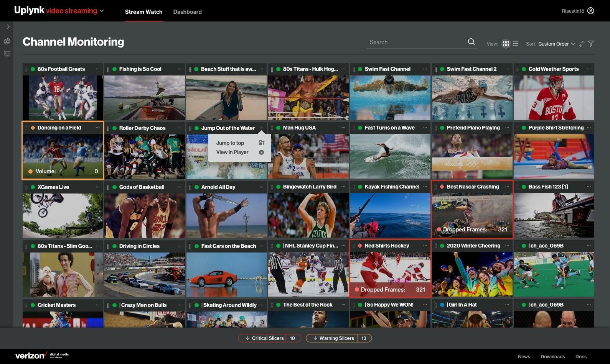Viewport: 610px width, 364px height.
Task: Open options menu for Cold Weather Sports
Action: point(589,69)
